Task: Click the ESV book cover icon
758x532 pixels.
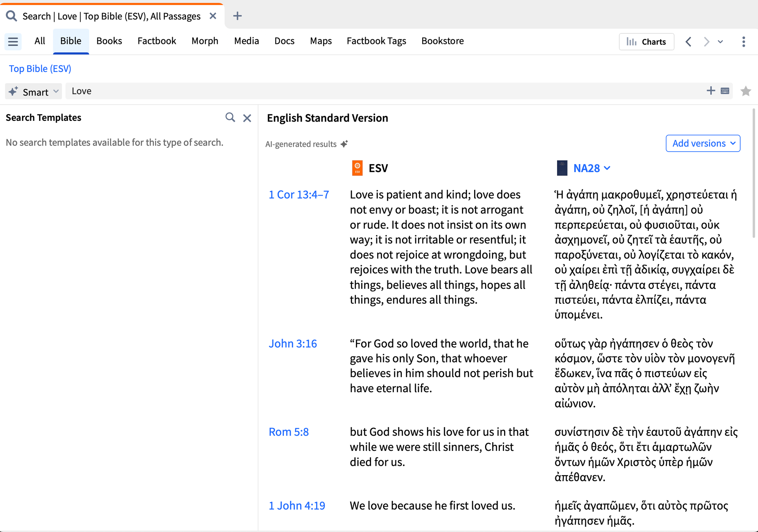Action: pos(357,168)
